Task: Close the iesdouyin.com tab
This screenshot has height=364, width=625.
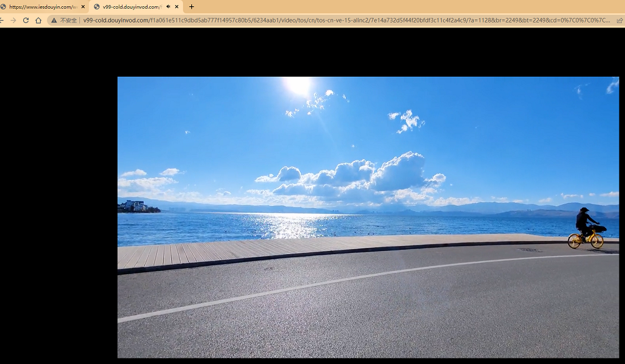Action: click(83, 7)
